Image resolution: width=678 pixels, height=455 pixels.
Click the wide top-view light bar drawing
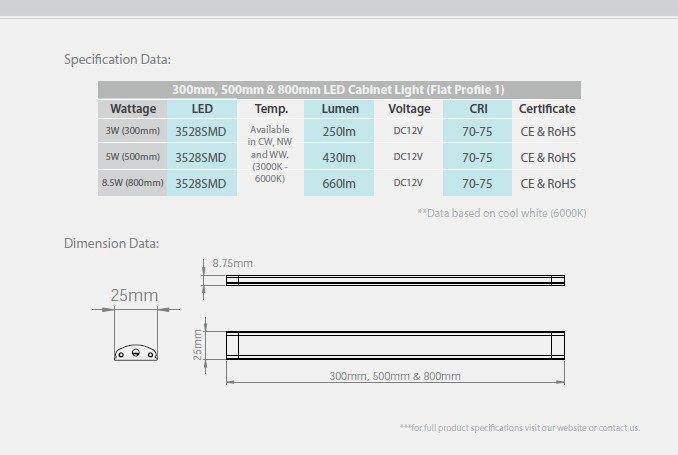pos(395,345)
